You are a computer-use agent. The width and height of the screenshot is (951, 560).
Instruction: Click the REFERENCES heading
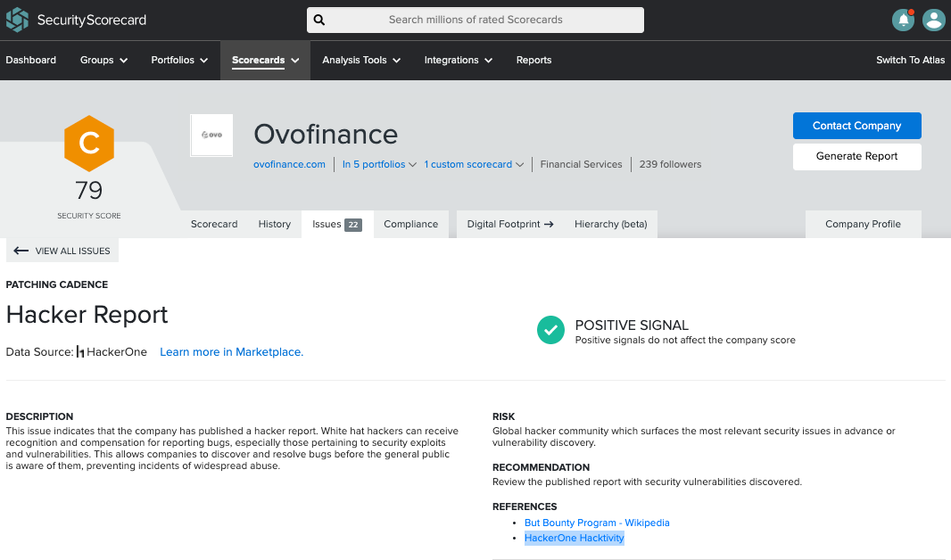click(x=525, y=506)
